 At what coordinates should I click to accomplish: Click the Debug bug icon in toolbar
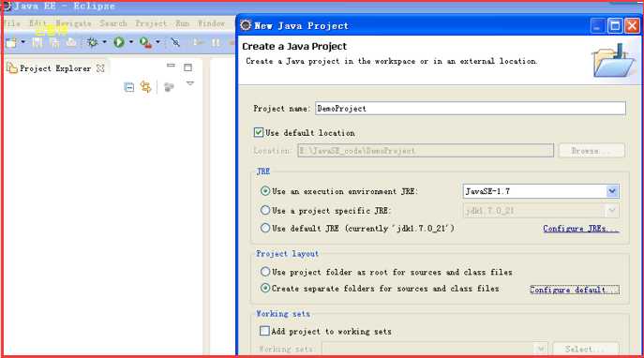click(x=93, y=42)
